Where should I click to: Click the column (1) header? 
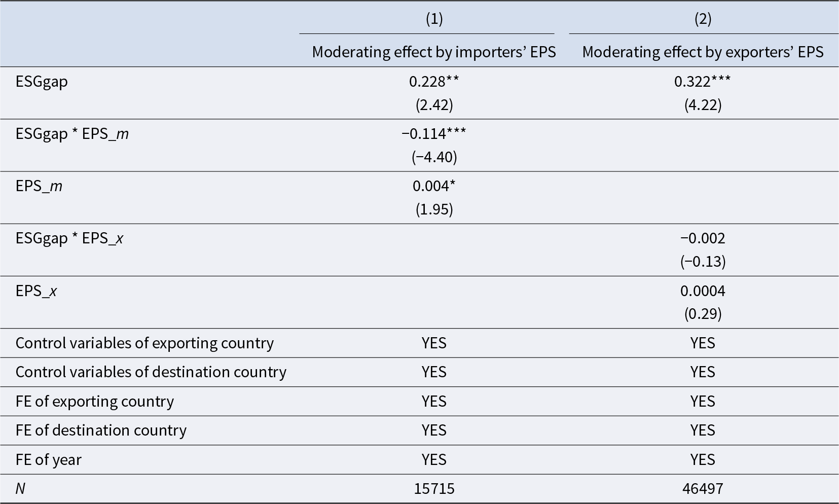pyautogui.click(x=434, y=19)
